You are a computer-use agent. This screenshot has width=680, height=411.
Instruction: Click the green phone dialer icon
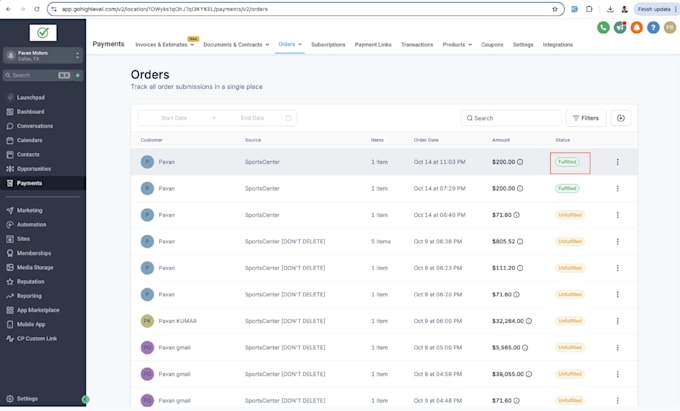pos(603,27)
